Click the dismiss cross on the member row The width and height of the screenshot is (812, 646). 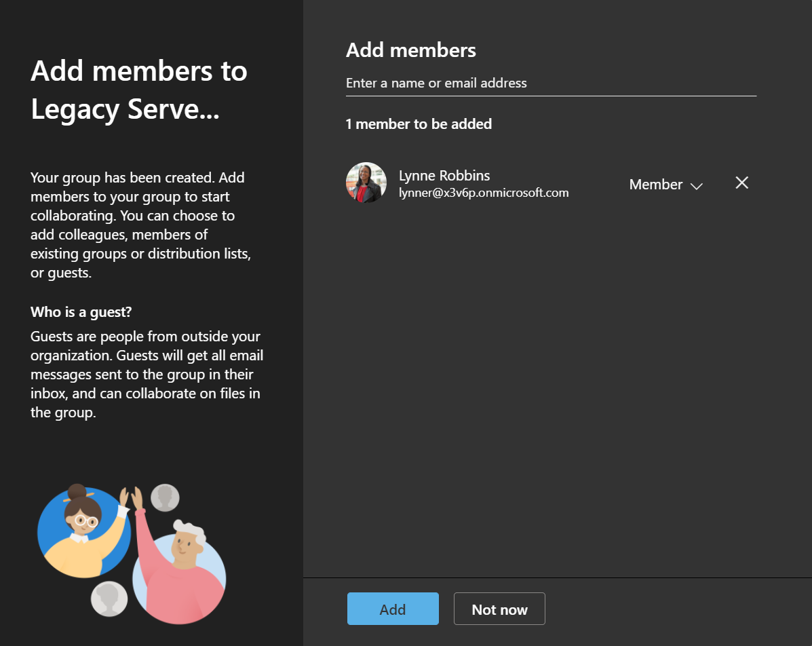(741, 183)
